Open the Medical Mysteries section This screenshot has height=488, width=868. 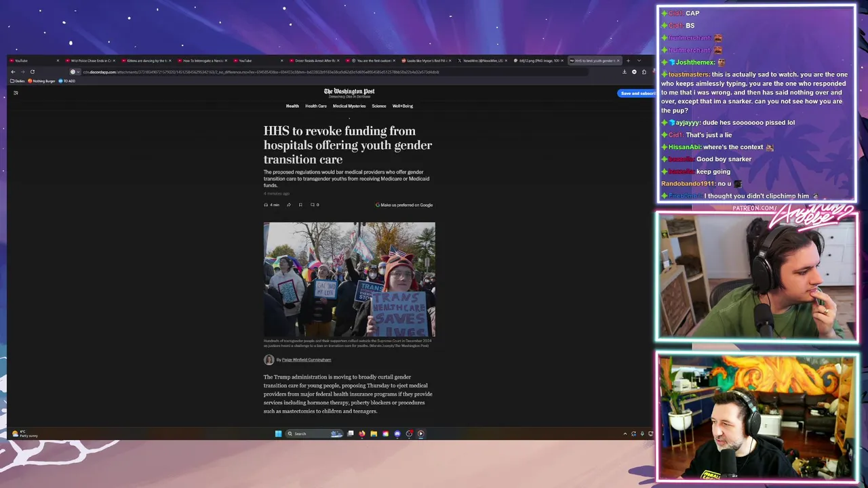349,106
